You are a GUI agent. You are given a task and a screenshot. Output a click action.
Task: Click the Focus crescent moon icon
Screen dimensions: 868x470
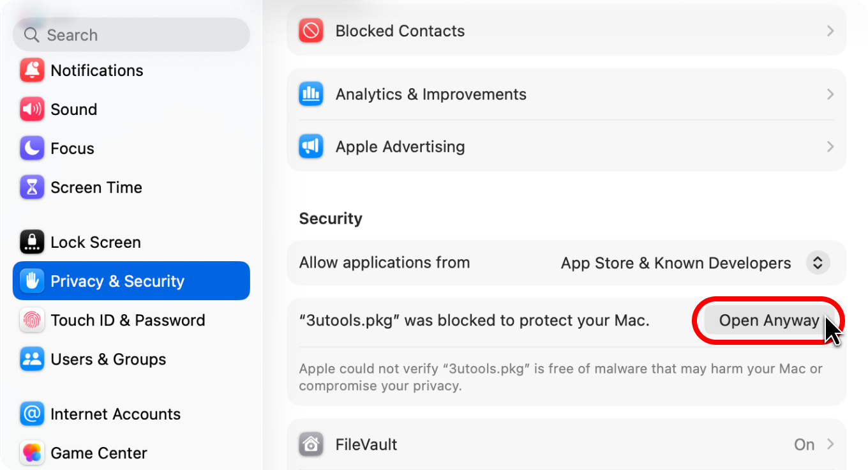[31, 148]
